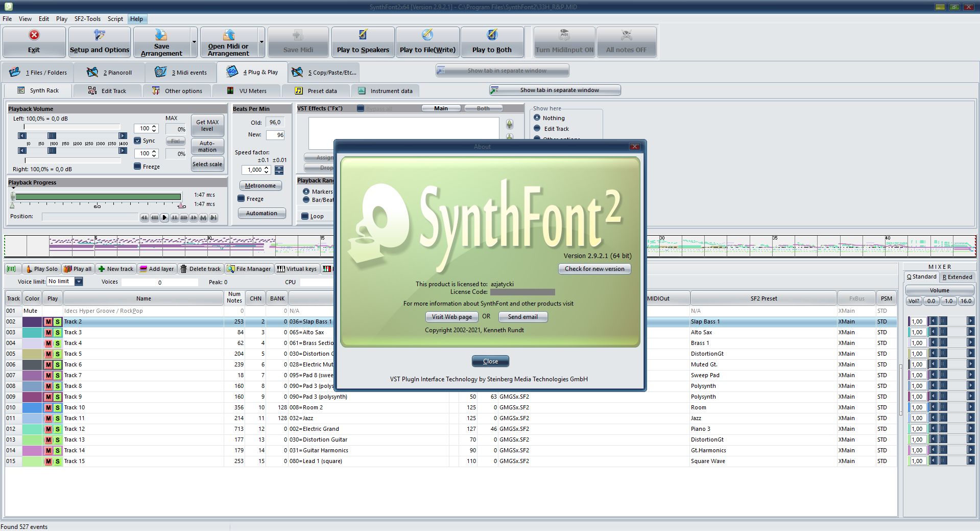
Task: Click the right channel volume slider thumb
Action: [52, 151]
